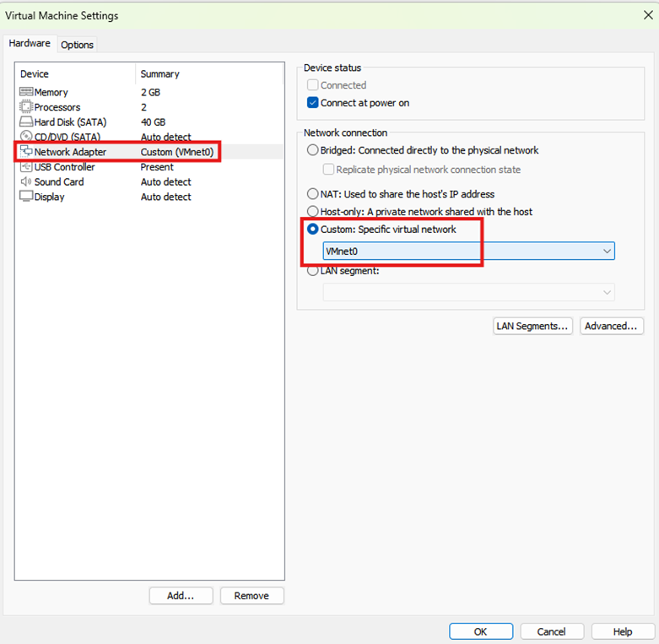Click the Custom (VMnet0) summary value
This screenshot has height=644, width=659.
[177, 152]
